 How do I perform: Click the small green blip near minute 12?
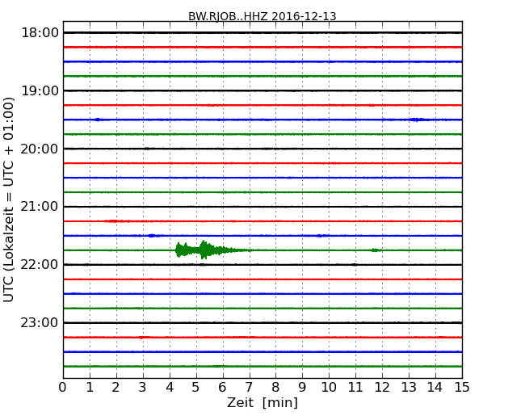pyautogui.click(x=375, y=250)
